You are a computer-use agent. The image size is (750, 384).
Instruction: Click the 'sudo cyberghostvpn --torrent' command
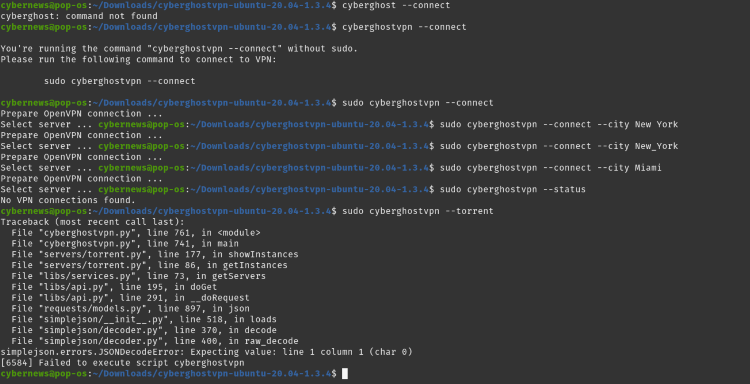click(418, 211)
